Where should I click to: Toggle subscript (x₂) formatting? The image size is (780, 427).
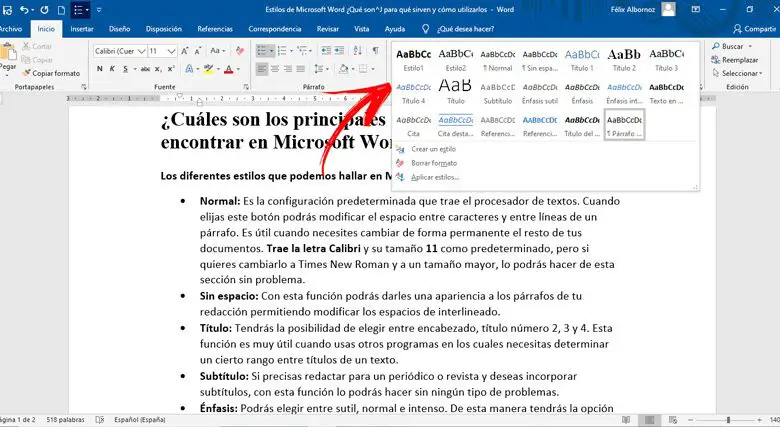(x=158, y=69)
